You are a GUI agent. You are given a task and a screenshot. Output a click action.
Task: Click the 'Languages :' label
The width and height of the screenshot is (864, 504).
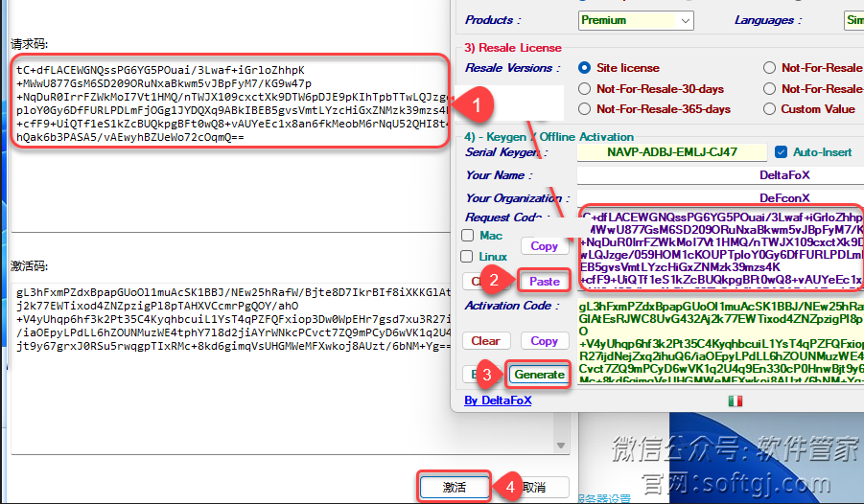click(x=768, y=20)
